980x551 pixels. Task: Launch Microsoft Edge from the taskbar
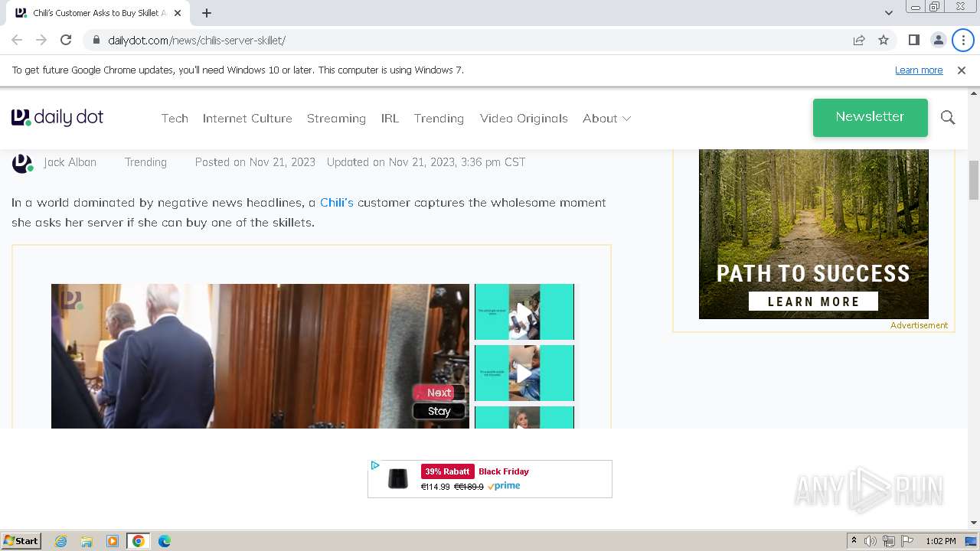(x=165, y=541)
